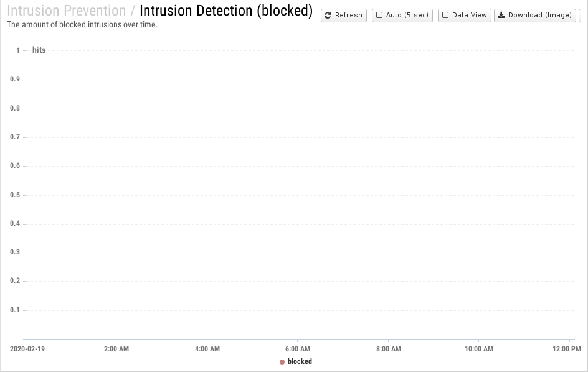Toggle the Auto (5 sec) checkbox
588x372 pixels.
pyautogui.click(x=379, y=15)
